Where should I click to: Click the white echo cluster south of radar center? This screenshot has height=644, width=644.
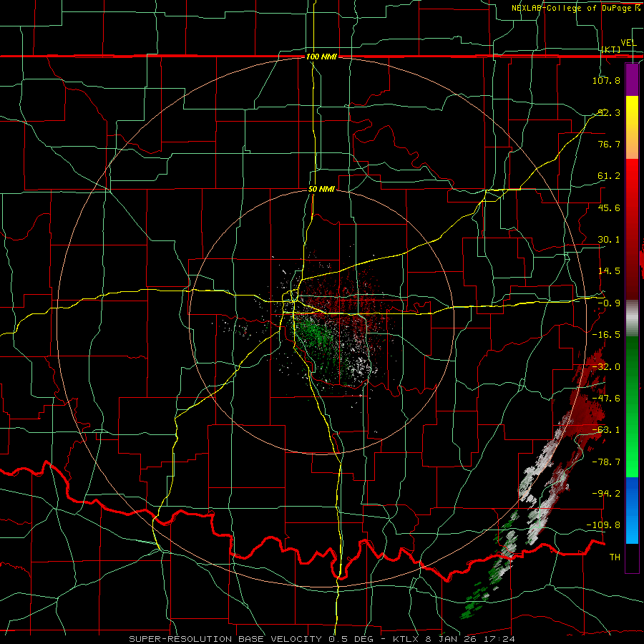pos(362,365)
